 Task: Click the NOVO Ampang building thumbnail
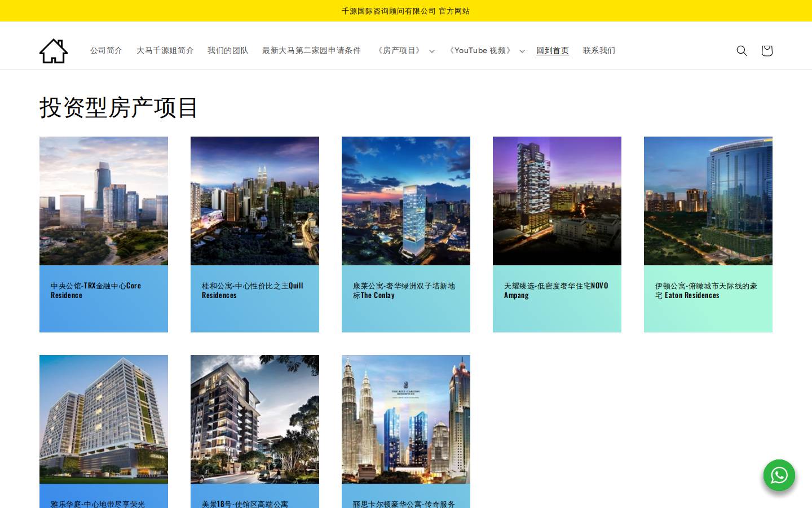coord(557,201)
